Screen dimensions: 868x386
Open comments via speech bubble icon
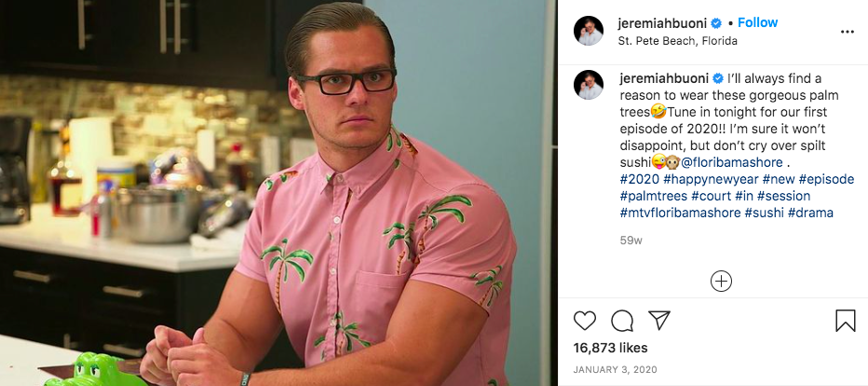click(x=622, y=321)
